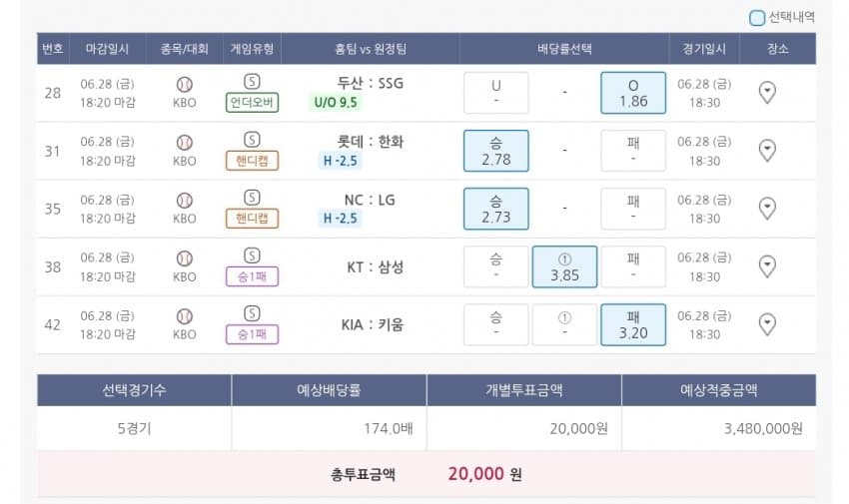This screenshot has height=504, width=849.
Task: Click the 배당률선택 column header
Action: tap(564, 49)
